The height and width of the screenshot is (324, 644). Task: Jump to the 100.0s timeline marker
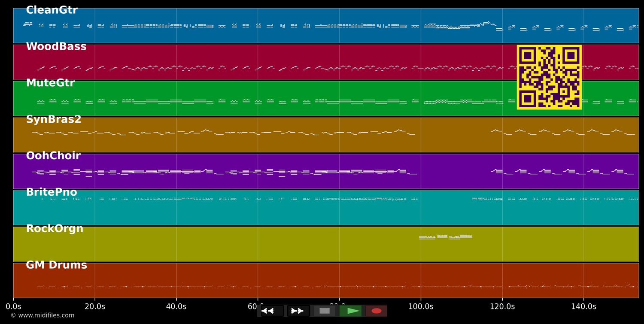tap(420, 306)
